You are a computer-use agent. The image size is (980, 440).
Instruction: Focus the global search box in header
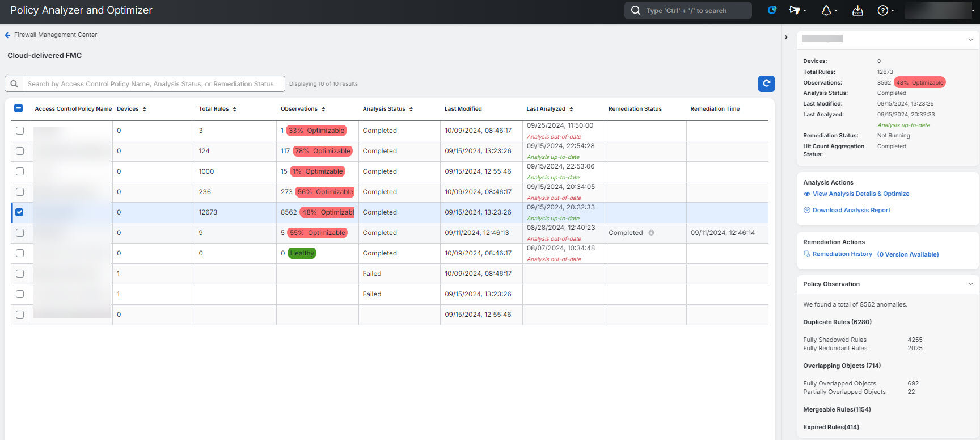(x=688, y=11)
